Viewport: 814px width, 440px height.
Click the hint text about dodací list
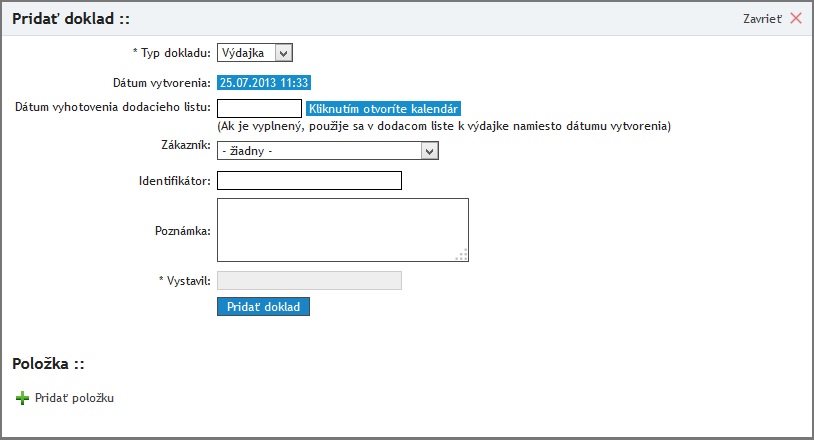[443, 126]
